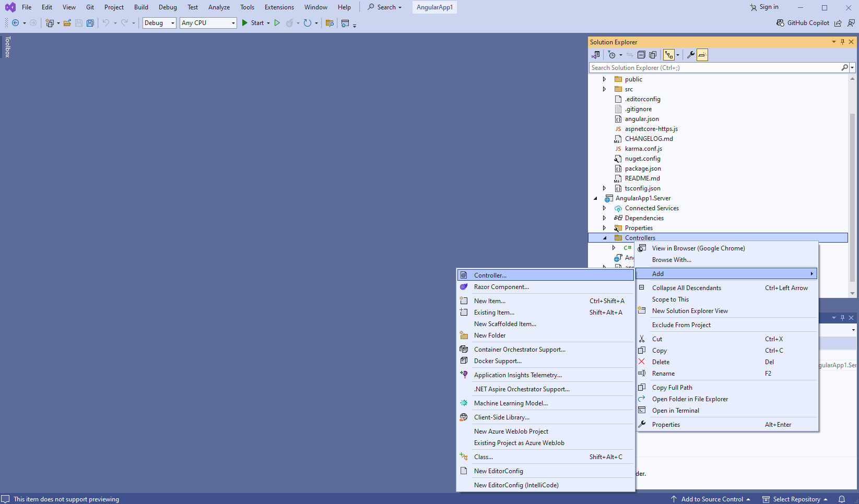Image resolution: width=859 pixels, height=504 pixels.
Task: Click Sign in at top right
Action: [x=764, y=7]
